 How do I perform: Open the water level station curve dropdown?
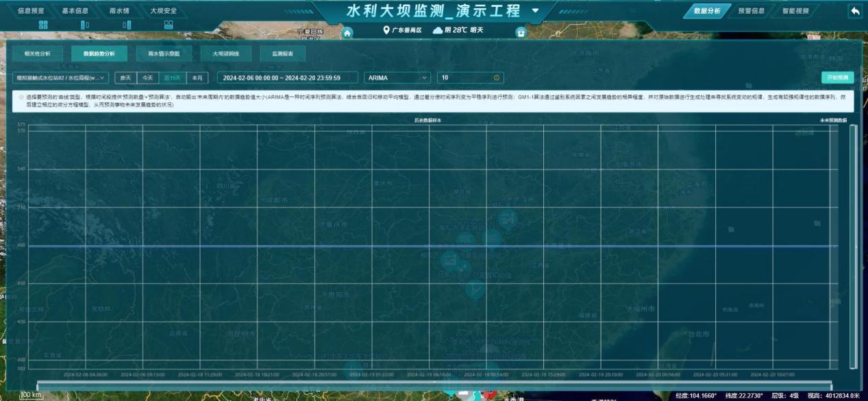60,78
